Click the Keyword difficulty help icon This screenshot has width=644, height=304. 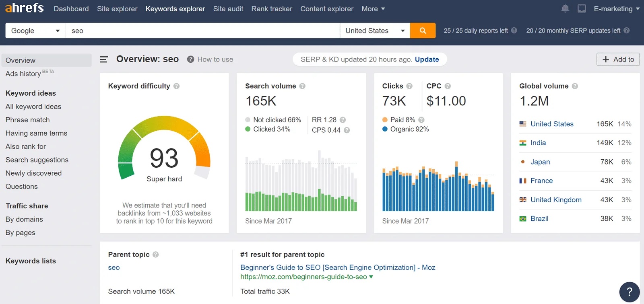point(176,86)
